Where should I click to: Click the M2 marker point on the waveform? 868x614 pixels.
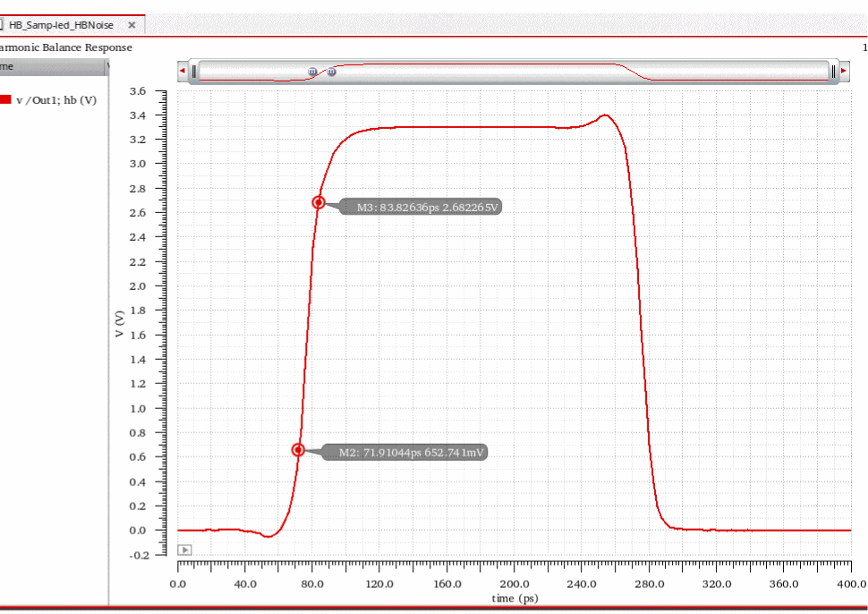(298, 450)
